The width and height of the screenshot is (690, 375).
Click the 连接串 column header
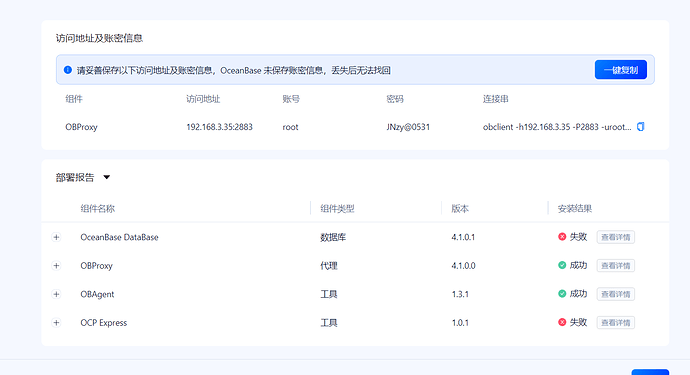pyautogui.click(x=495, y=99)
